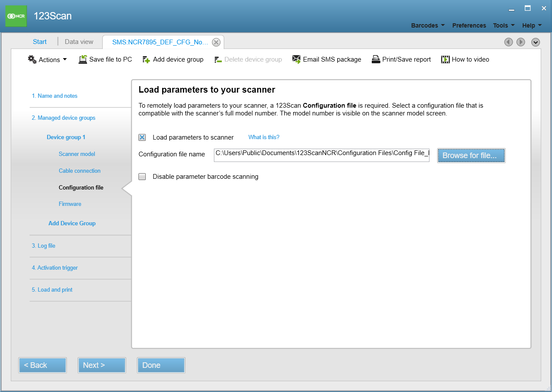Click the NCR logo icon
Image resolution: width=552 pixels, height=392 pixels.
click(16, 16)
